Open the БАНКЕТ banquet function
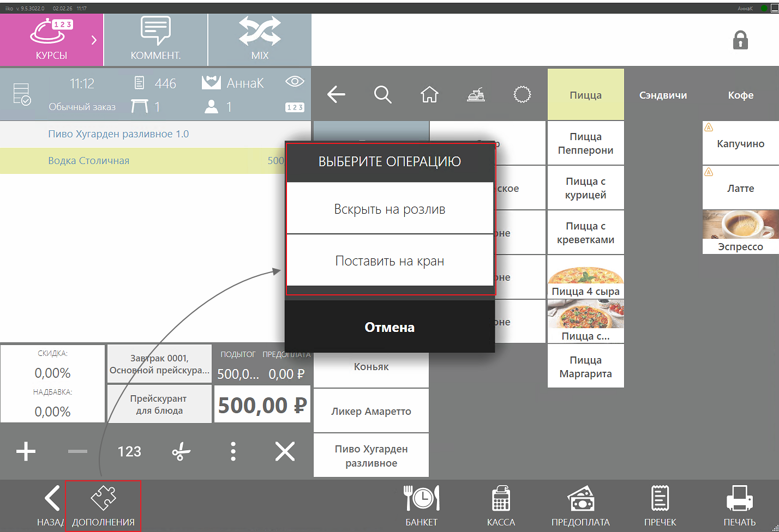The width and height of the screenshot is (779, 532). [x=421, y=506]
